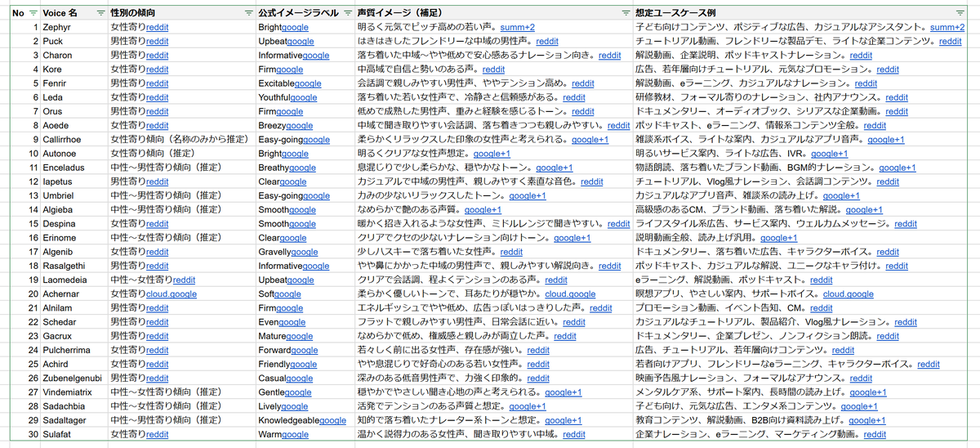Select the Vindemiatrix voice name cell
Viewport: 980px width, 448px height.
coord(68,392)
